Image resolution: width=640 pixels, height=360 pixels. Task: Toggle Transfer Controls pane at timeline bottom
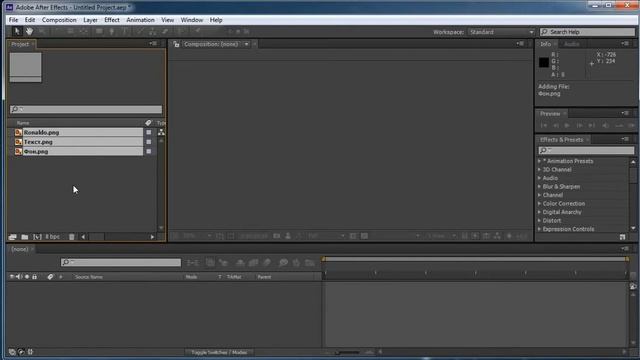point(21,352)
